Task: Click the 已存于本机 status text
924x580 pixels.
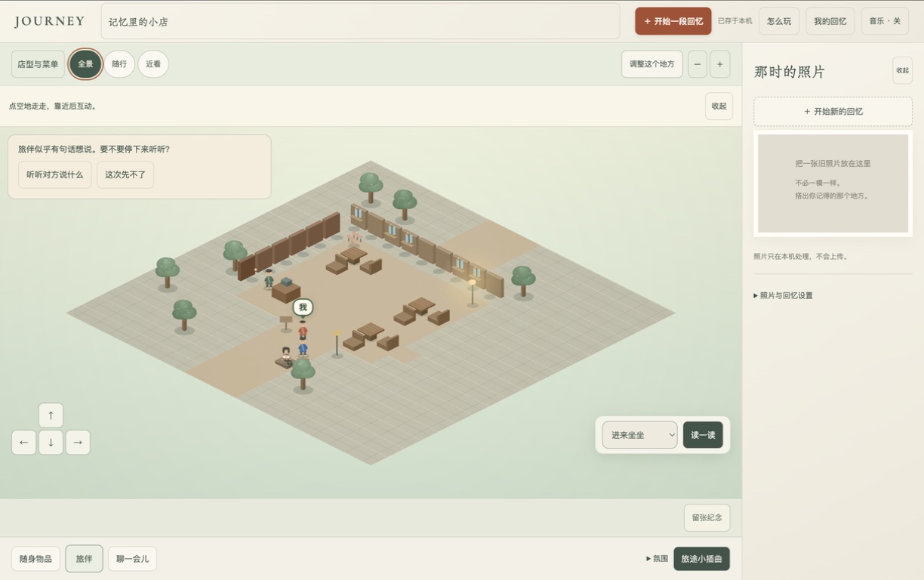Action: click(x=735, y=21)
